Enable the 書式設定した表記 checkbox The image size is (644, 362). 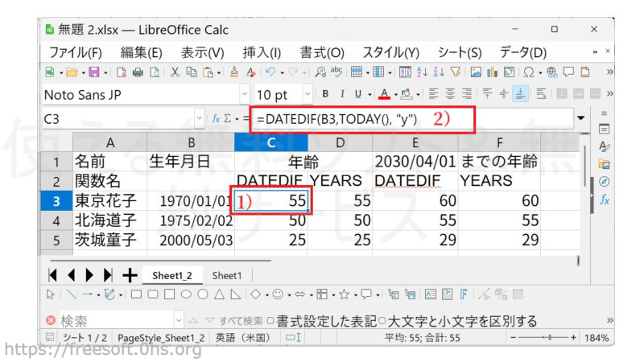click(270, 320)
